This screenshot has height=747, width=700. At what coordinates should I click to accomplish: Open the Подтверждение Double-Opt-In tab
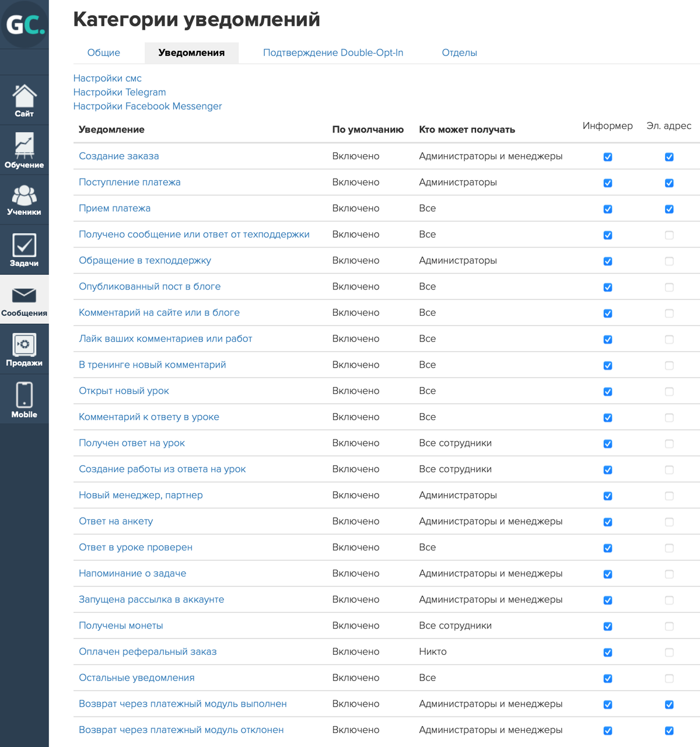point(333,53)
